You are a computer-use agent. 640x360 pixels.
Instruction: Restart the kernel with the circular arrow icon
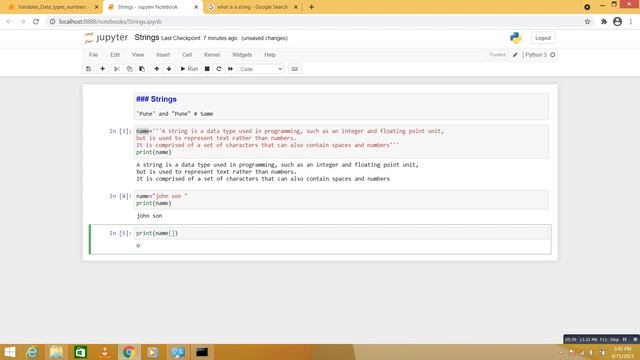(x=219, y=69)
